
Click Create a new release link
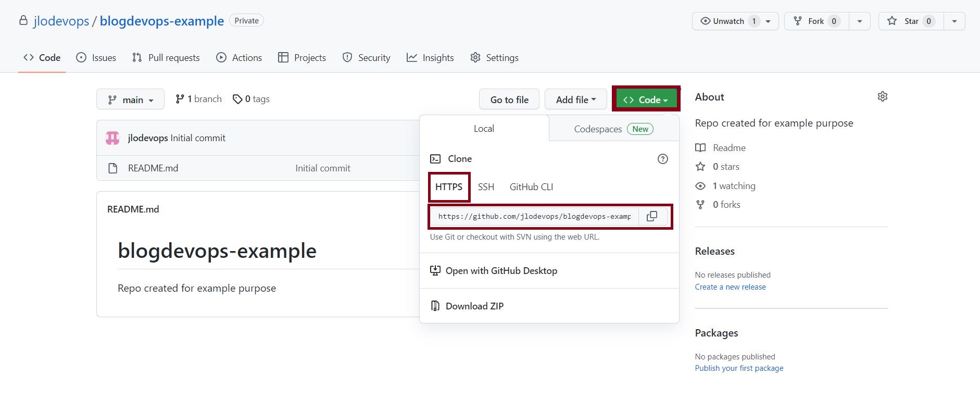[x=731, y=287]
